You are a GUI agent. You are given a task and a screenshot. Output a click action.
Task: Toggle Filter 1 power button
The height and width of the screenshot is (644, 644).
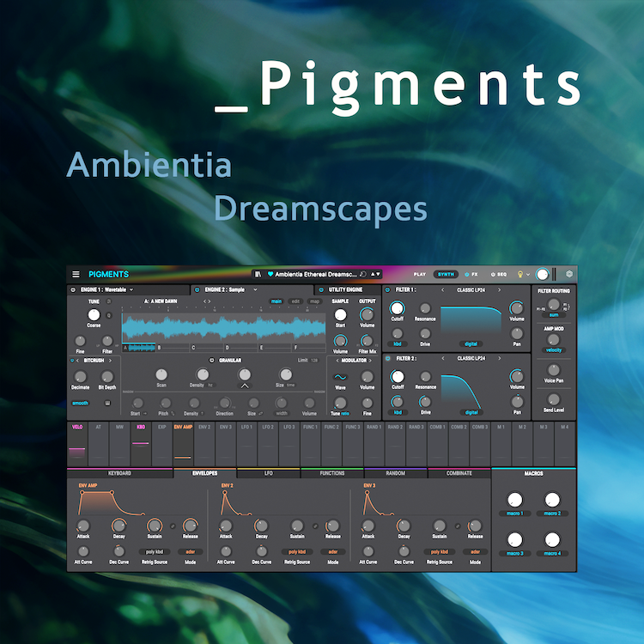coord(387,289)
